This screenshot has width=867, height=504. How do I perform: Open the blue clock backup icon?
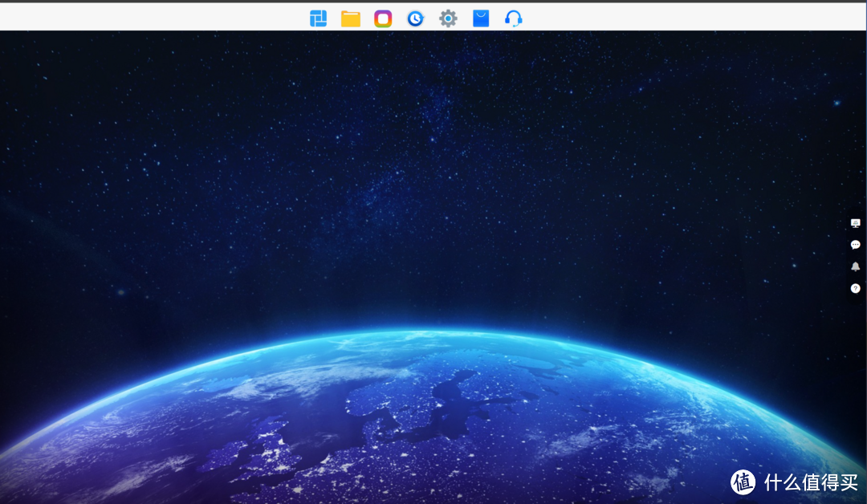pyautogui.click(x=415, y=18)
